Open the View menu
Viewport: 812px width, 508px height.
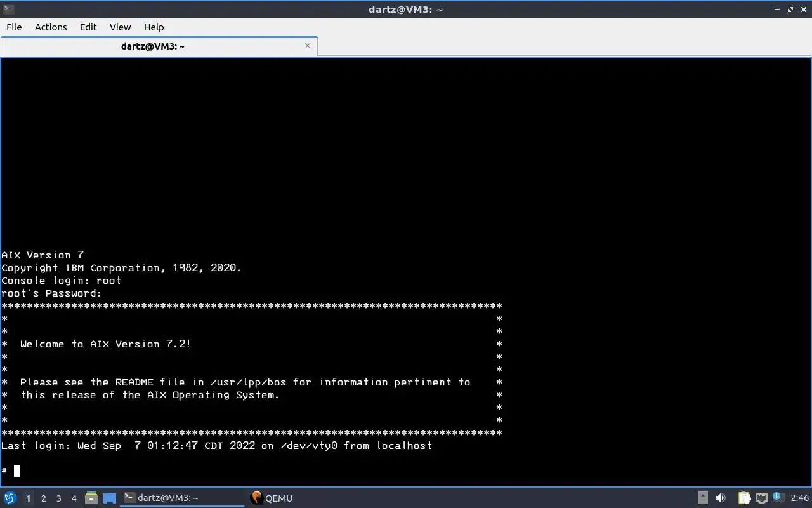tap(120, 27)
